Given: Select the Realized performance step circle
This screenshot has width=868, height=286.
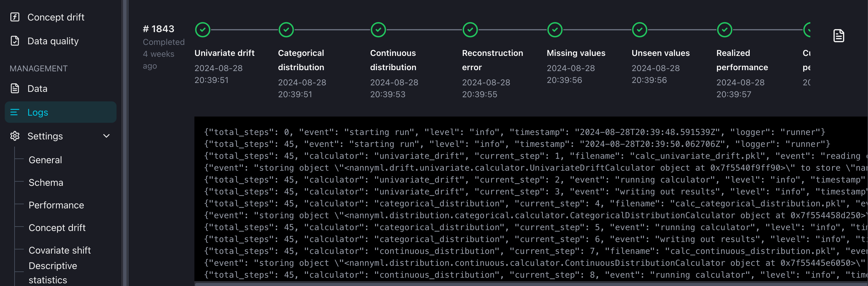Looking at the screenshot, I should point(724,30).
